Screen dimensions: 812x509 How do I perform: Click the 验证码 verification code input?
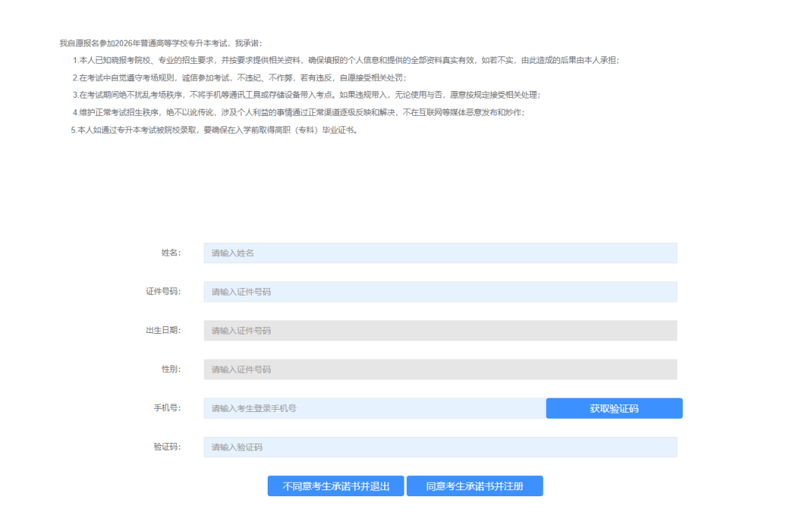tap(440, 447)
